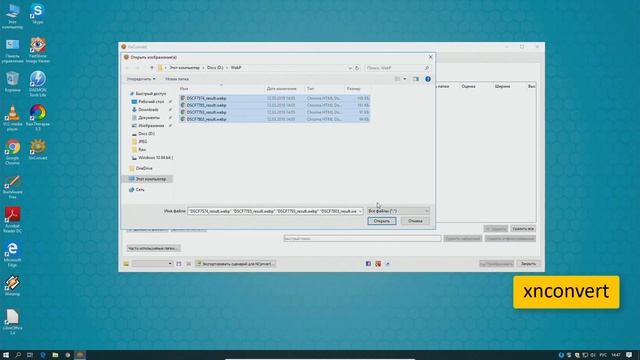Click the Open (Открыть) button
The width and height of the screenshot is (640, 360).
point(382,221)
